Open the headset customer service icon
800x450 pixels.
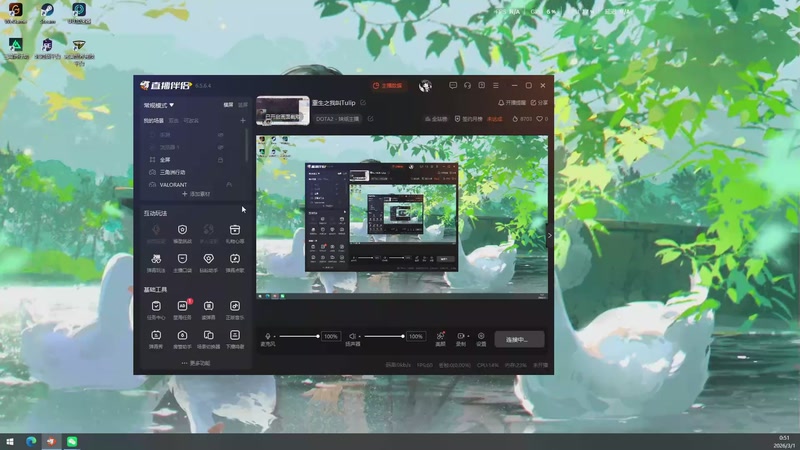click(x=467, y=85)
